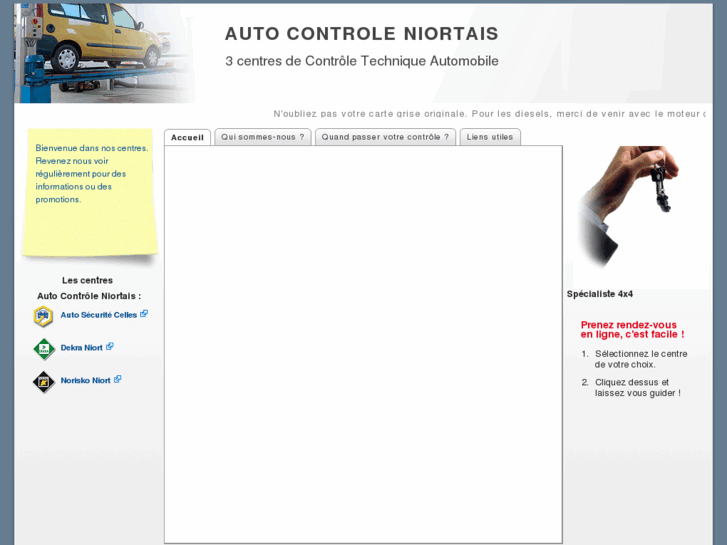Click the Prenez rendez-vous en ligne heading
Screen dimensions: 727x545
point(632,330)
